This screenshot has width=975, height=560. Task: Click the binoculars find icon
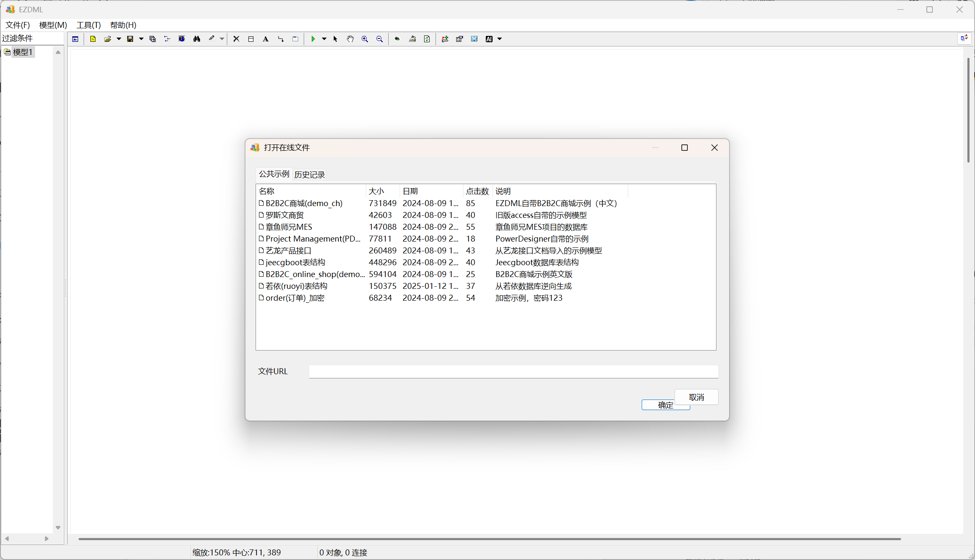tap(197, 39)
